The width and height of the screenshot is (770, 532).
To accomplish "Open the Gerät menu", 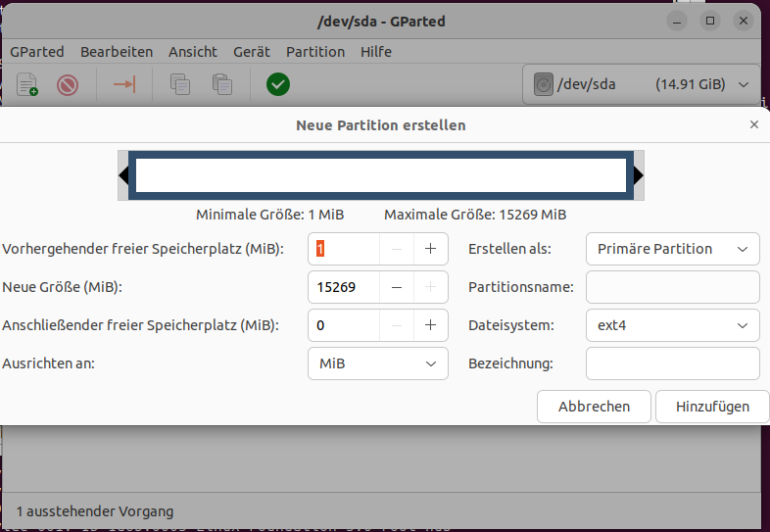I will pyautogui.click(x=252, y=52).
